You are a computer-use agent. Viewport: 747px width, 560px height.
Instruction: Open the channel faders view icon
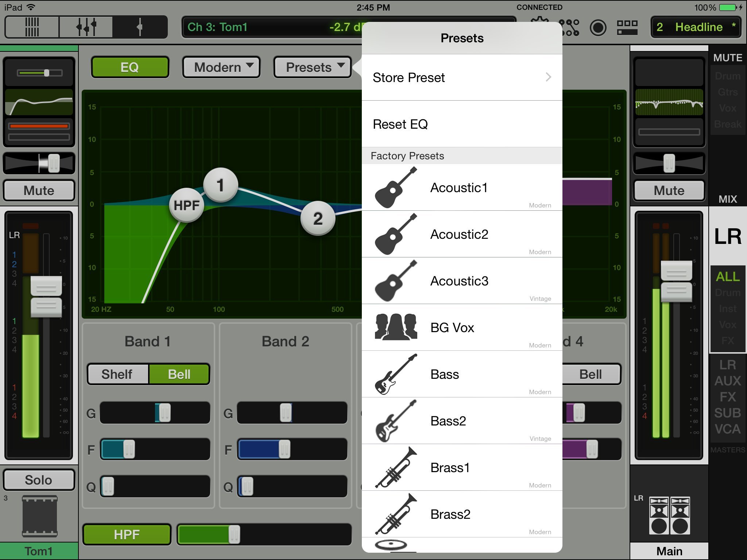[x=86, y=27]
